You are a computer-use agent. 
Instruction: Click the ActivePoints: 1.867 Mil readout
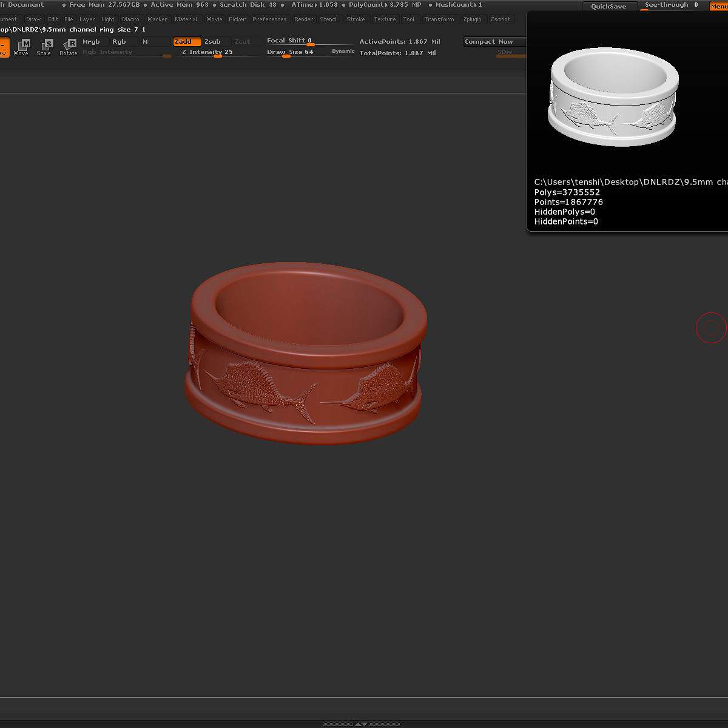pos(400,42)
